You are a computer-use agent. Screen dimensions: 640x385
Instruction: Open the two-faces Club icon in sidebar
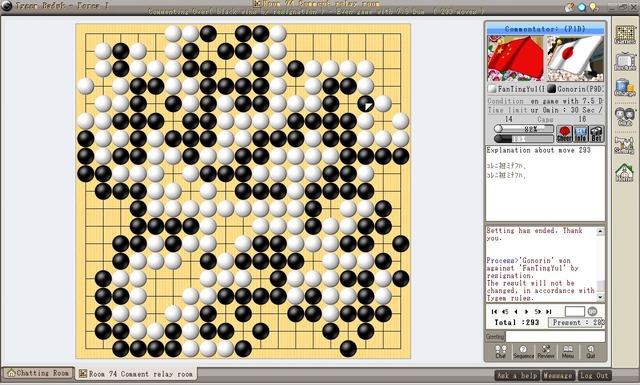click(x=624, y=116)
